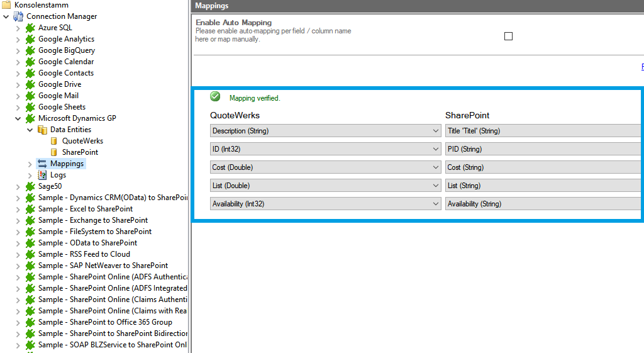The image size is (644, 353).
Task: Select Sample - RSS Feed to Cloud
Action: pyautogui.click(x=84, y=254)
